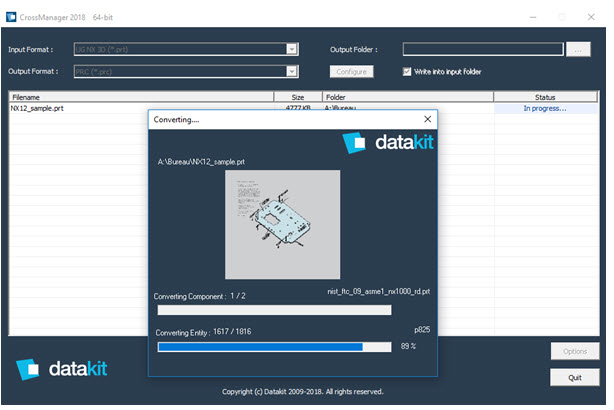Viewport: 614px width, 410px height.
Task: Click the model preview thumbnail
Action: [282, 224]
